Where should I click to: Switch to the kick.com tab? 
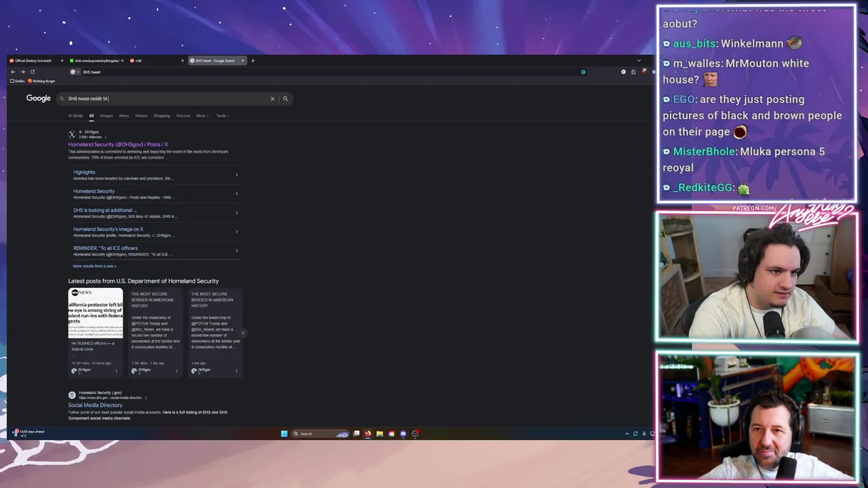95,60
